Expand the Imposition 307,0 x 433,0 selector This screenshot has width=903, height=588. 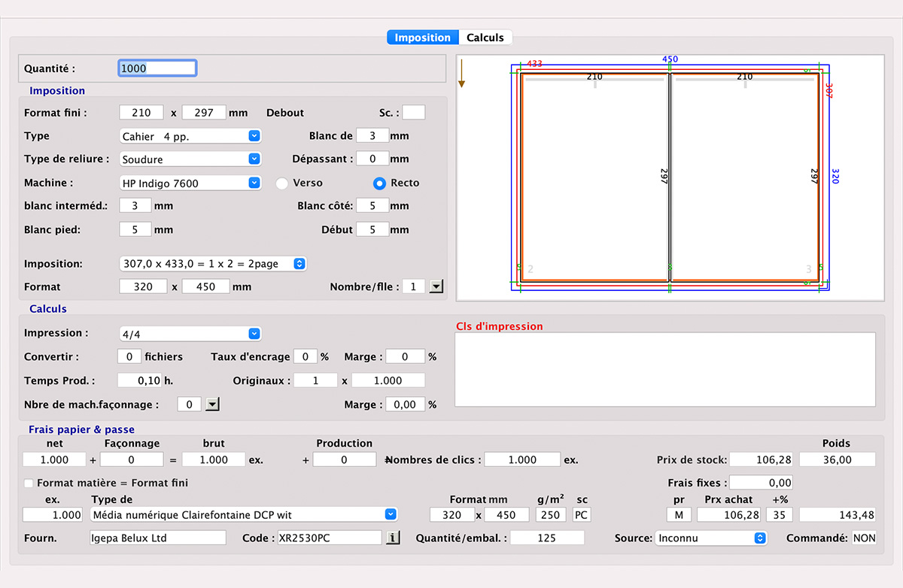pyautogui.click(x=213, y=264)
